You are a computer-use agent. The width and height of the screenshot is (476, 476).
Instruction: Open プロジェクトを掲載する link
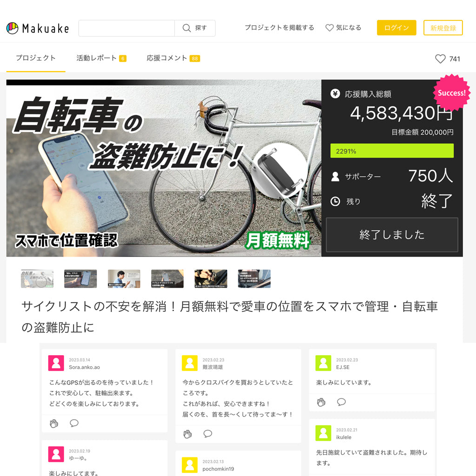coord(279,27)
